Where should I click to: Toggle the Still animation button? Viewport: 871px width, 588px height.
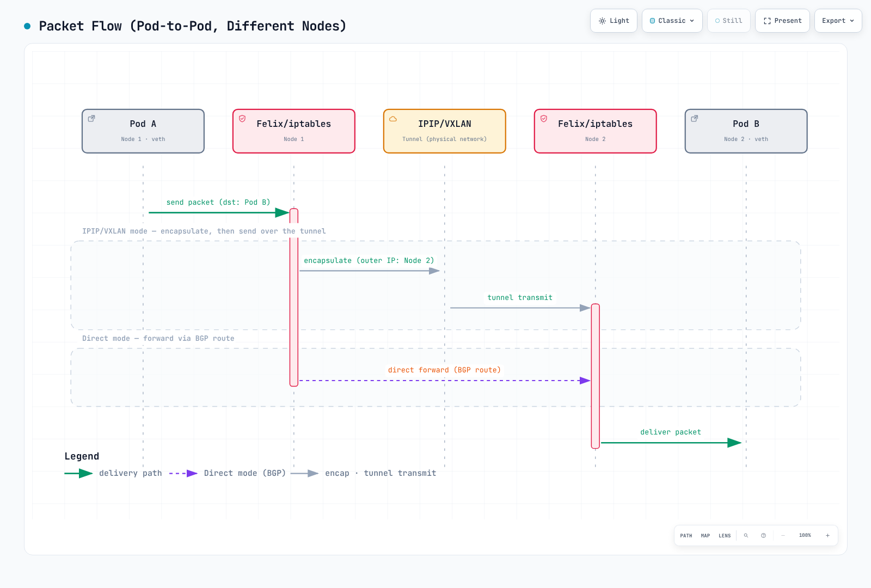coord(729,21)
